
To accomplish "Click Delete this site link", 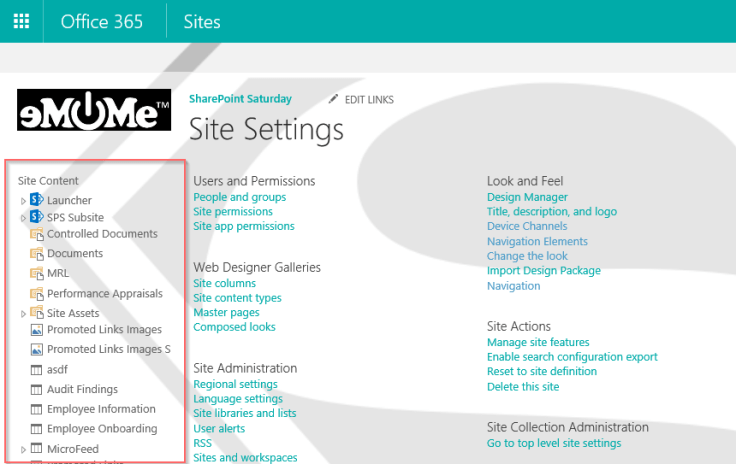I will pos(523,387).
